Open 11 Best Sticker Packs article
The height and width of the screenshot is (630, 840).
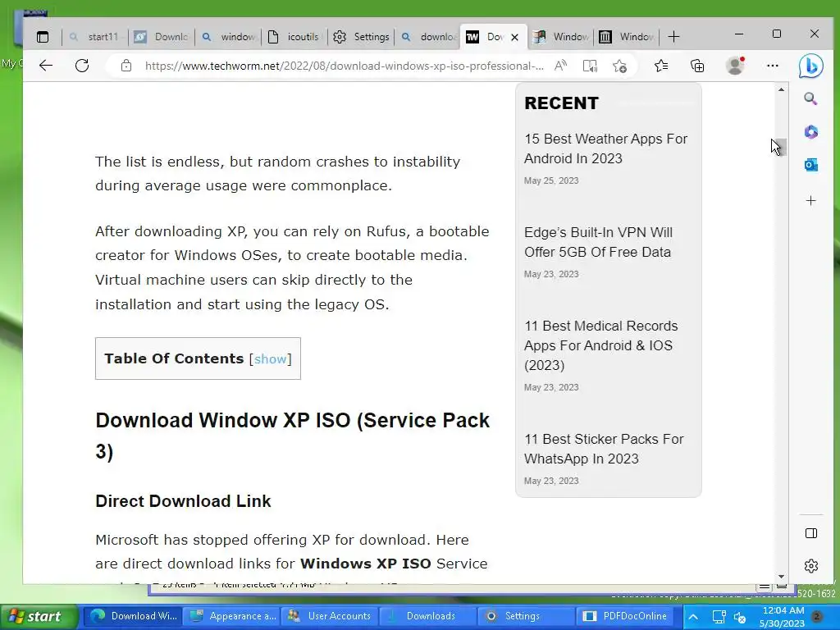click(604, 449)
